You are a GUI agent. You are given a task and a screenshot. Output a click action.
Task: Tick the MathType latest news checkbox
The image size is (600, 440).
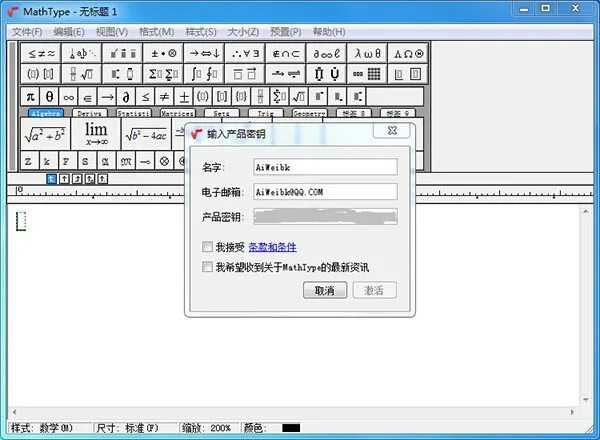(x=207, y=267)
